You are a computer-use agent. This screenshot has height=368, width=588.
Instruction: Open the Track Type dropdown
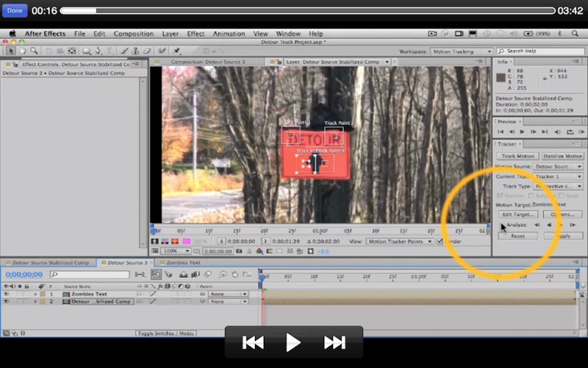558,186
